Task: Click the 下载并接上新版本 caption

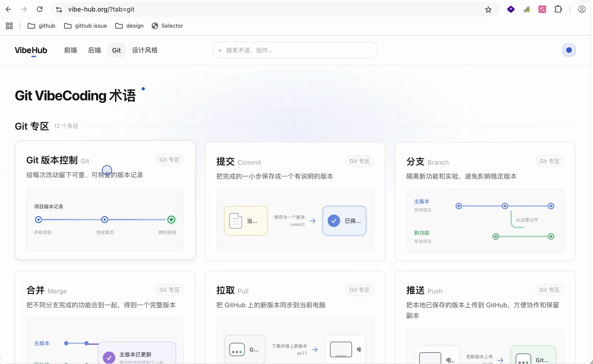Action: click(x=289, y=346)
